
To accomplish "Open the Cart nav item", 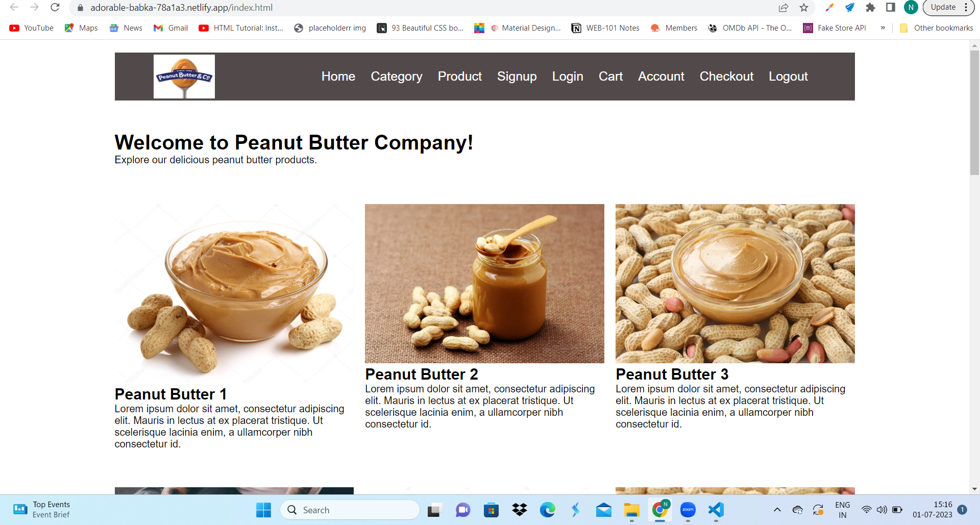I will (610, 77).
